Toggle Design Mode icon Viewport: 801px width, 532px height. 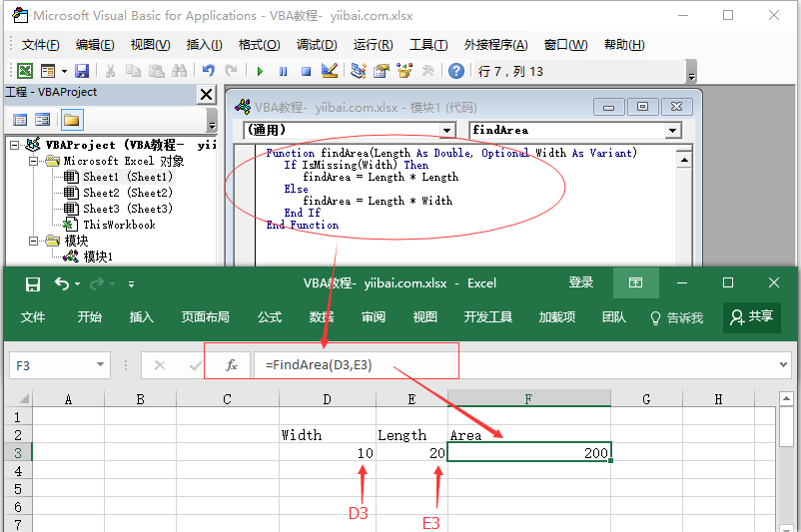pyautogui.click(x=330, y=70)
